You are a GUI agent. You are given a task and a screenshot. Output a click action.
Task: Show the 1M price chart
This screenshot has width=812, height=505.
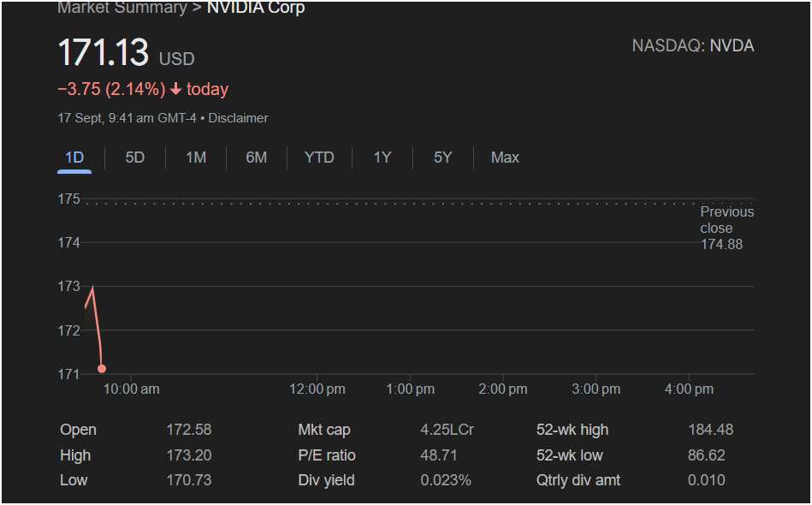pos(196,157)
